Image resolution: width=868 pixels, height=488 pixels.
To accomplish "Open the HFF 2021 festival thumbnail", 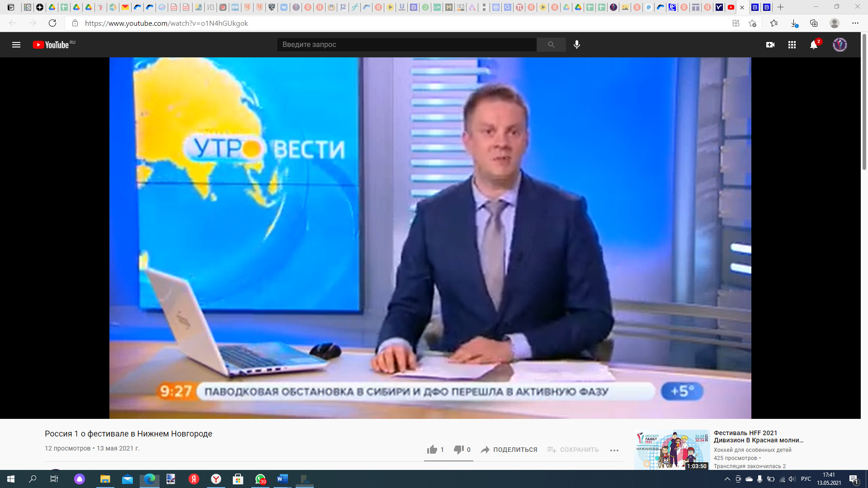I will coord(671,450).
